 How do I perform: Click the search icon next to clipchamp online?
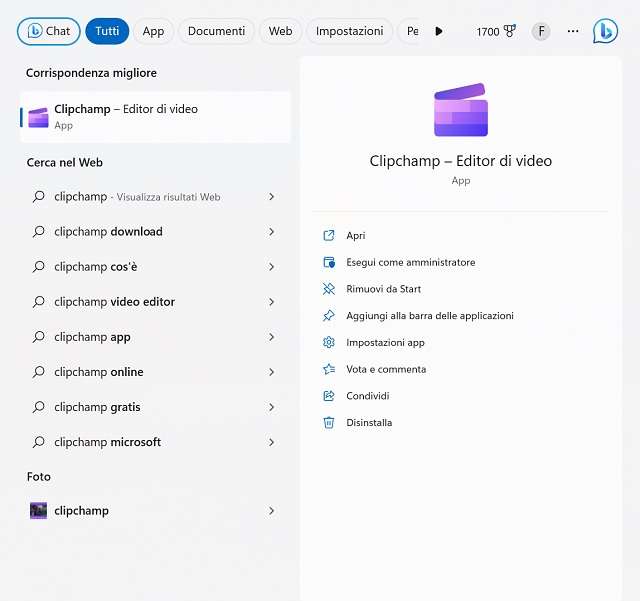click(x=39, y=372)
